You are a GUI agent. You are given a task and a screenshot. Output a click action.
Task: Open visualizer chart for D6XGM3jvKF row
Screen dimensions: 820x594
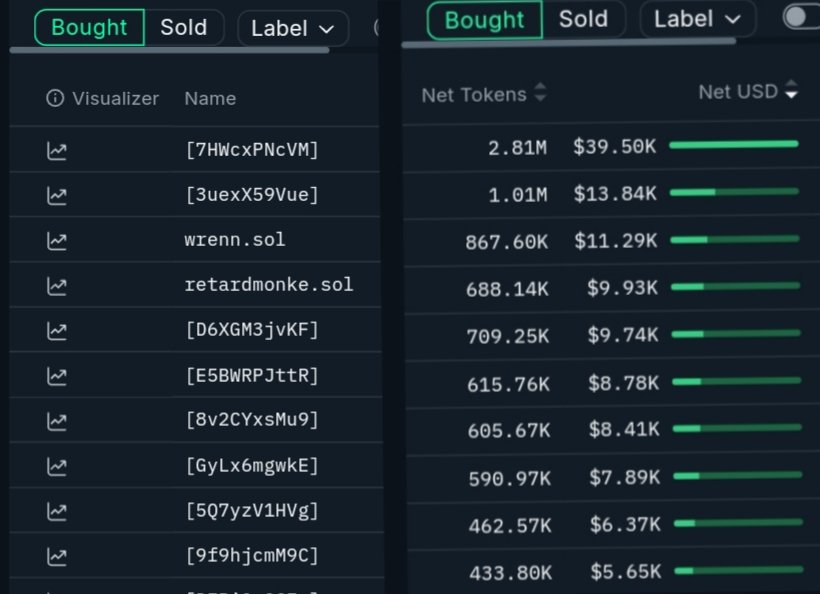pos(56,331)
